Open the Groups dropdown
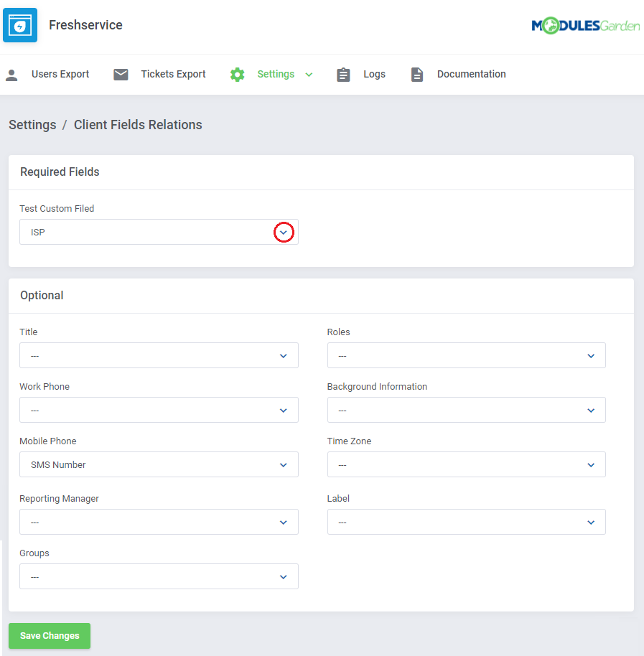 159,576
